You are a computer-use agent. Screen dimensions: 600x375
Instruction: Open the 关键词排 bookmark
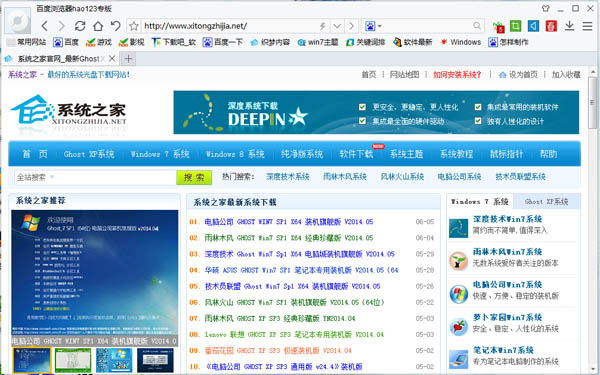click(365, 42)
